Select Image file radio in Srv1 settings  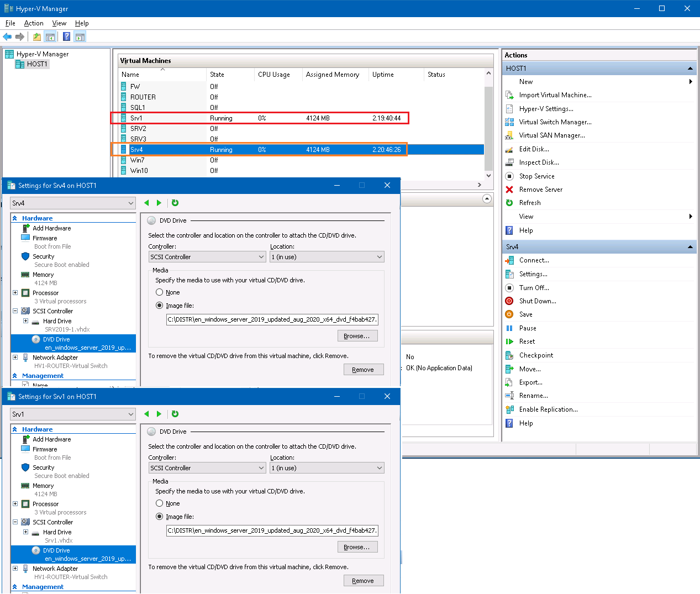(160, 517)
